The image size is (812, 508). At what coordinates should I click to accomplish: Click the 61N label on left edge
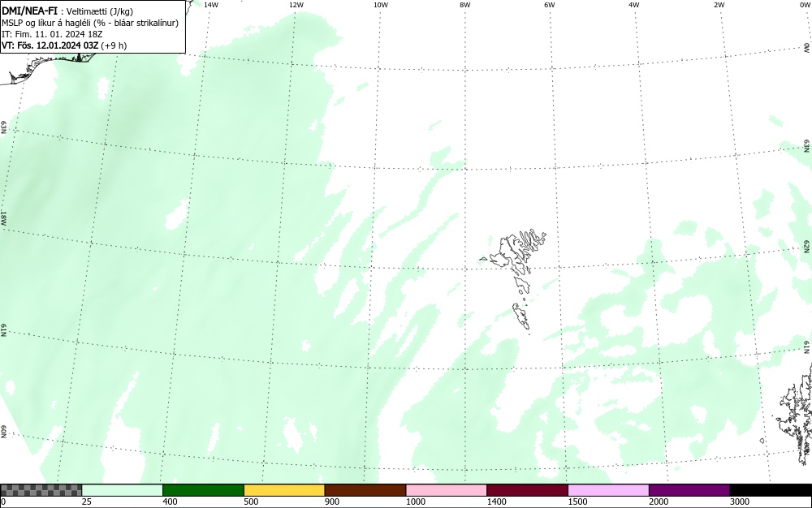tap(4, 330)
